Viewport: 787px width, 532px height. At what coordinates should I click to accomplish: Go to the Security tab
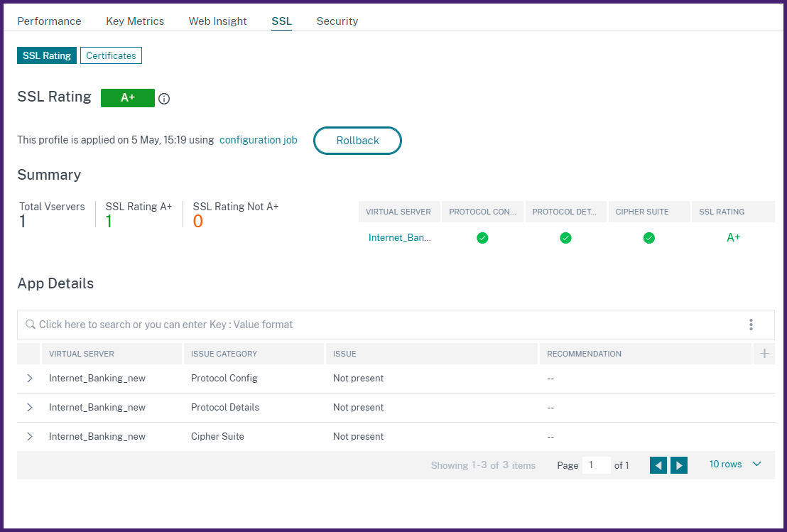click(x=337, y=21)
